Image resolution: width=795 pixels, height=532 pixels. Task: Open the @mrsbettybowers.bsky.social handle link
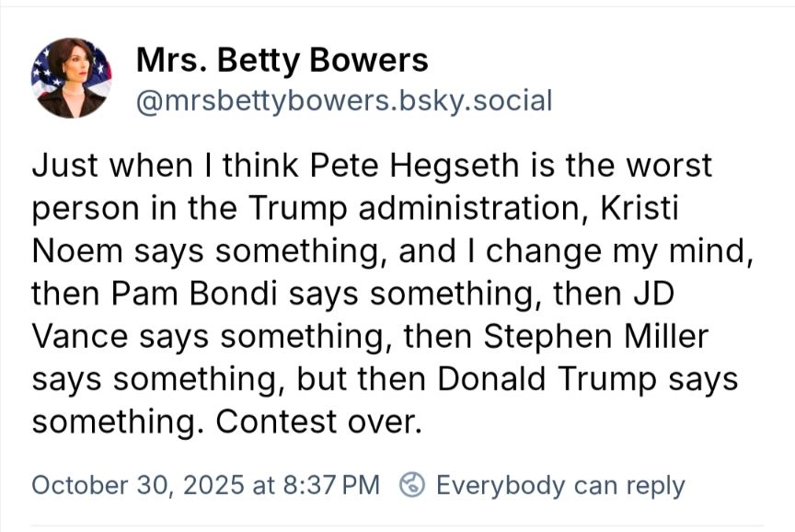pos(343,99)
